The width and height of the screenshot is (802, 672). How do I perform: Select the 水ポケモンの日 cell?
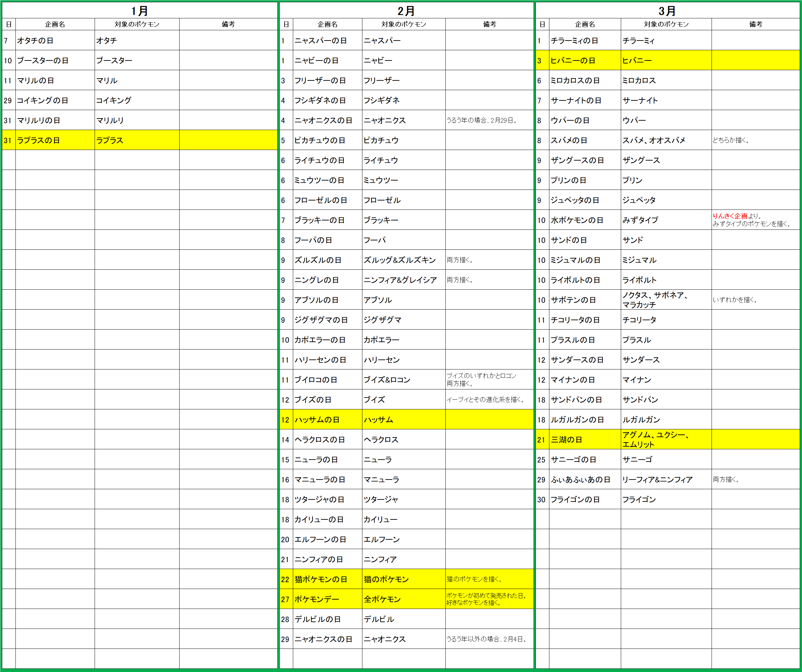[577, 220]
